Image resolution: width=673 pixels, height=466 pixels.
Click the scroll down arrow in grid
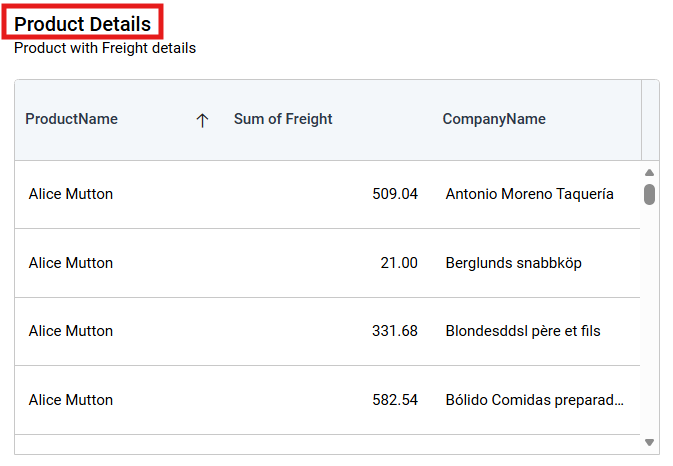point(649,441)
